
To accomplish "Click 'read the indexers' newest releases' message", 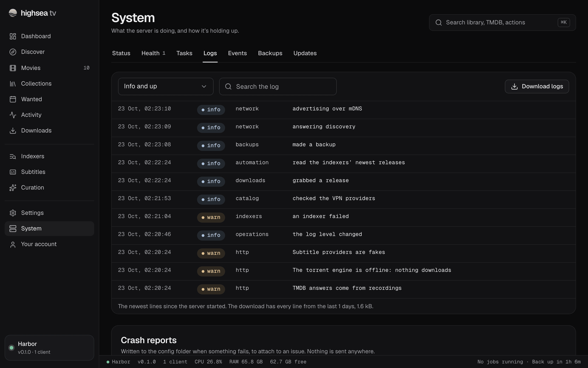I will pyautogui.click(x=349, y=163).
